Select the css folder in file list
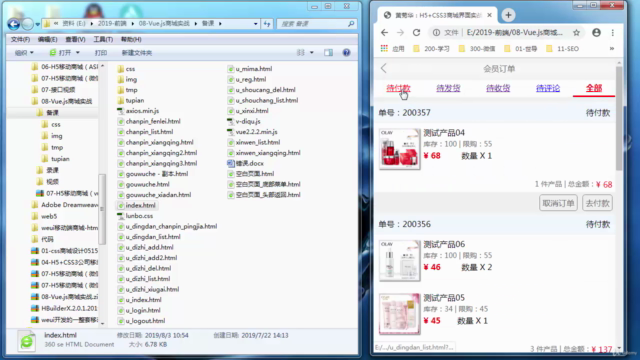The height and width of the screenshot is (360, 640). pyautogui.click(x=126, y=69)
